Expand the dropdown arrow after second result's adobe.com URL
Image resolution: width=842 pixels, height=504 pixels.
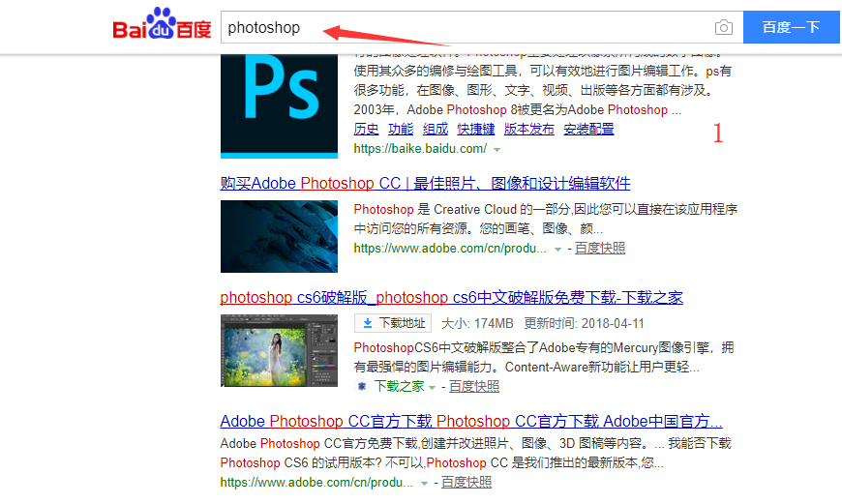point(557,250)
